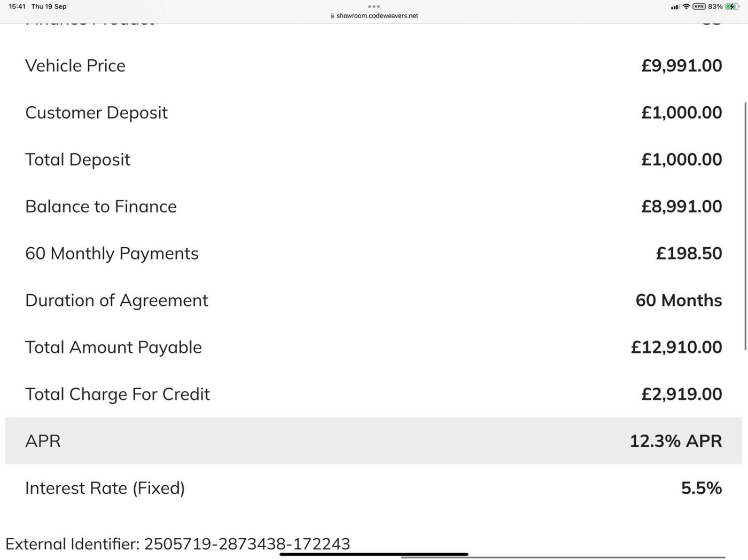Click the Balance to Finance label
The height and width of the screenshot is (560, 748).
click(101, 207)
